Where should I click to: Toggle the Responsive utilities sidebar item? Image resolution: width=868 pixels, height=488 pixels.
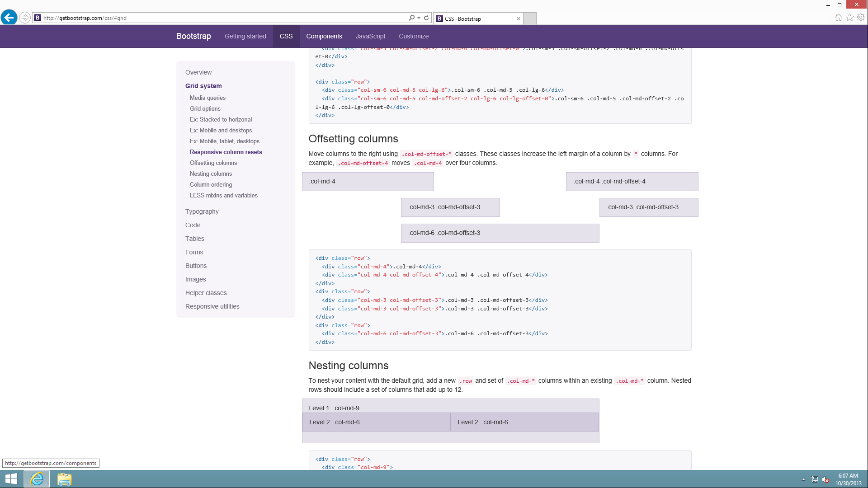click(x=212, y=306)
